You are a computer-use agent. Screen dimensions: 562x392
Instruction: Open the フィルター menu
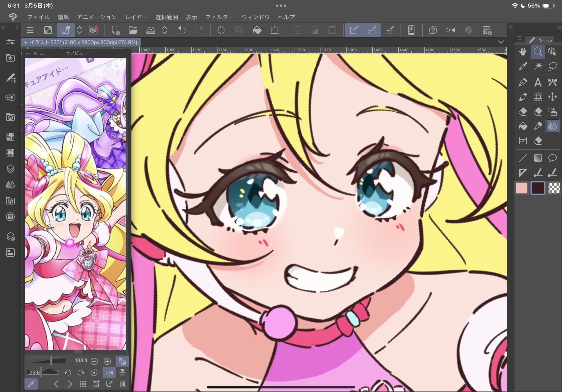pyautogui.click(x=219, y=17)
